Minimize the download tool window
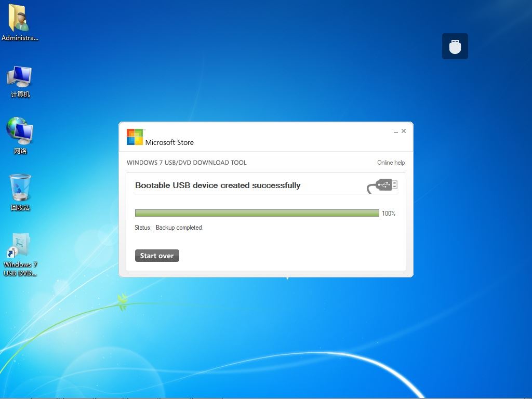This screenshot has width=532, height=399. 395,131
